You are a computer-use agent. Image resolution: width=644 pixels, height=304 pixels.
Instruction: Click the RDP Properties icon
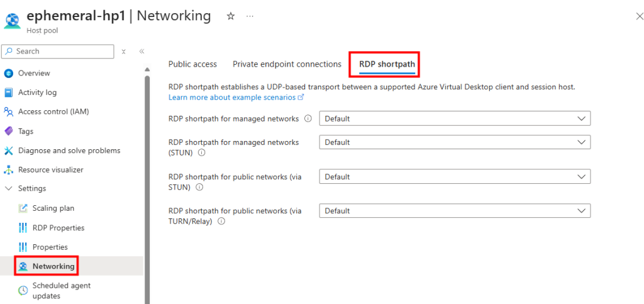pyautogui.click(x=23, y=228)
